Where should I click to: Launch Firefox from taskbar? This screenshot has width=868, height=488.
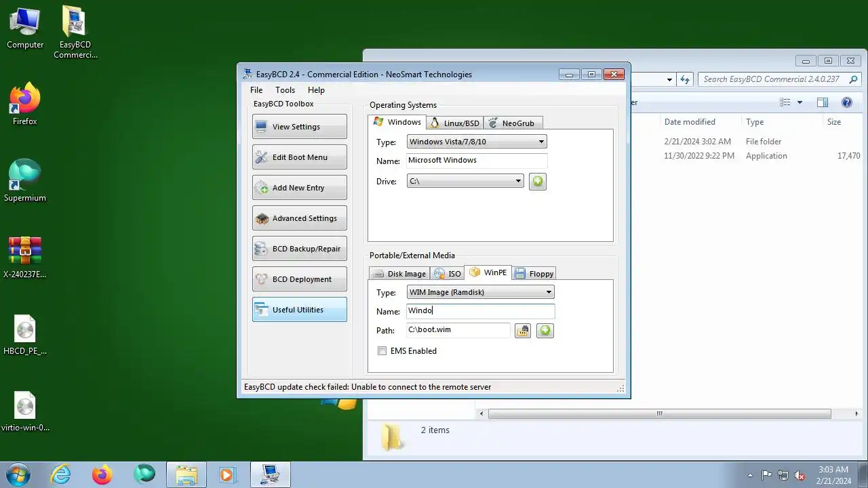point(102,474)
